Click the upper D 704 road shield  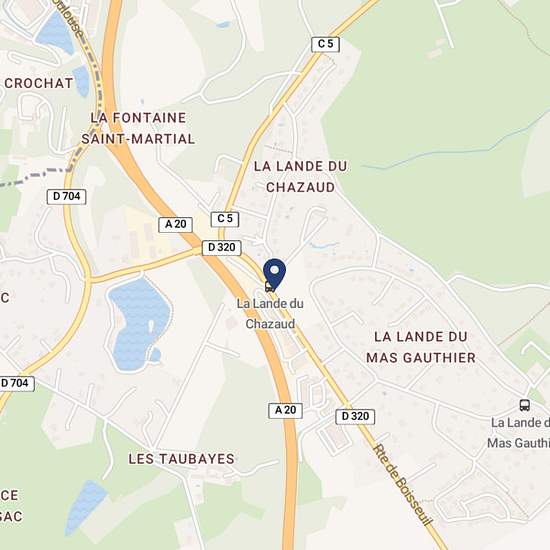point(67,196)
